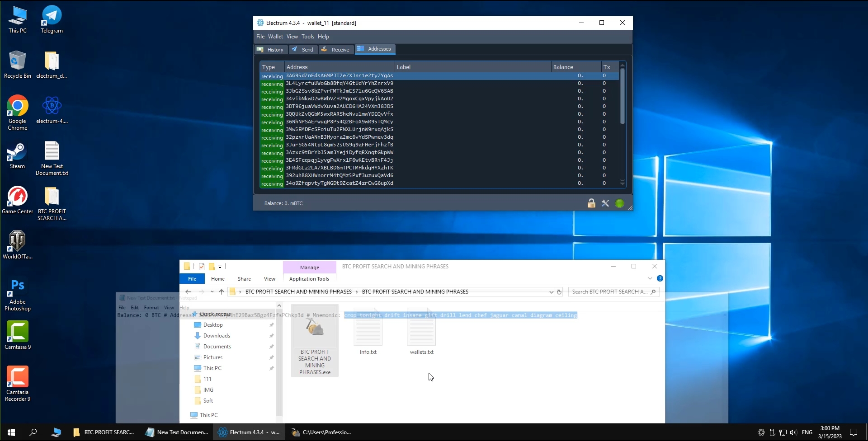Click Telegram desktop icon
This screenshot has width=868, height=441.
(52, 19)
